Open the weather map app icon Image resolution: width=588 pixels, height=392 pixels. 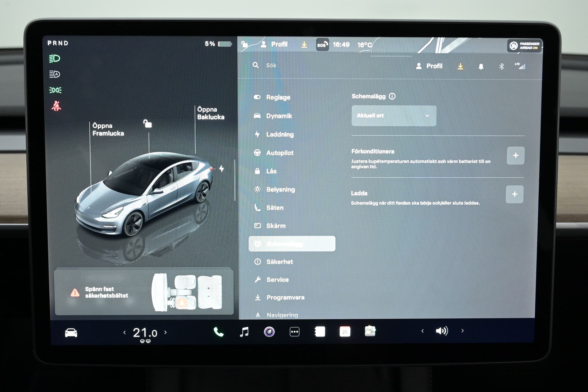click(x=370, y=331)
